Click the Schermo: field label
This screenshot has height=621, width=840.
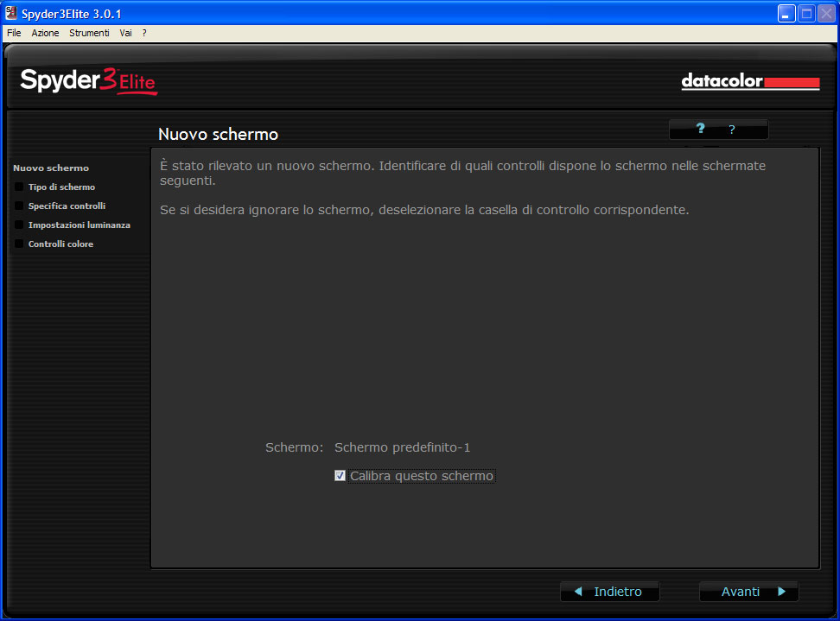(x=294, y=447)
